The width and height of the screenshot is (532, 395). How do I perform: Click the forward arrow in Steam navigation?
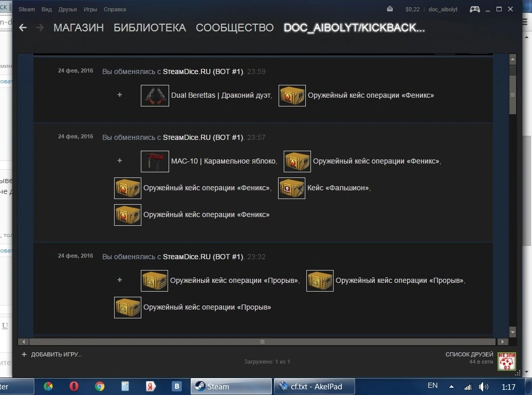pyautogui.click(x=40, y=27)
